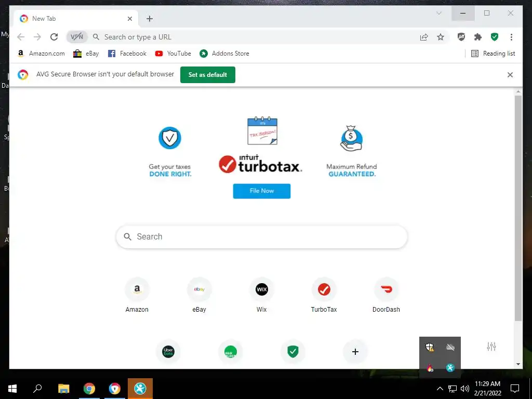532x399 pixels.
Task: Toggle the VPN button in address bar
Action: click(x=77, y=37)
